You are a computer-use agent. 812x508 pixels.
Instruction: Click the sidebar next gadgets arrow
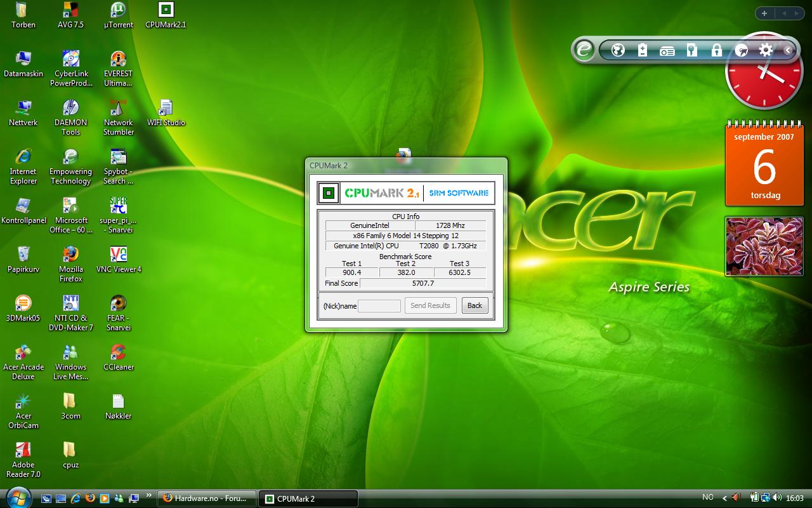tap(798, 13)
